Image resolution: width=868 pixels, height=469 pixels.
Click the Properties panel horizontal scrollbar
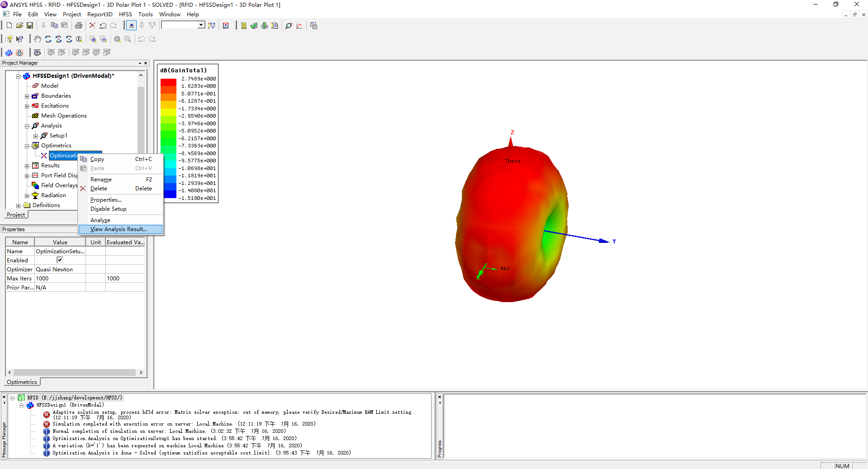(75, 373)
